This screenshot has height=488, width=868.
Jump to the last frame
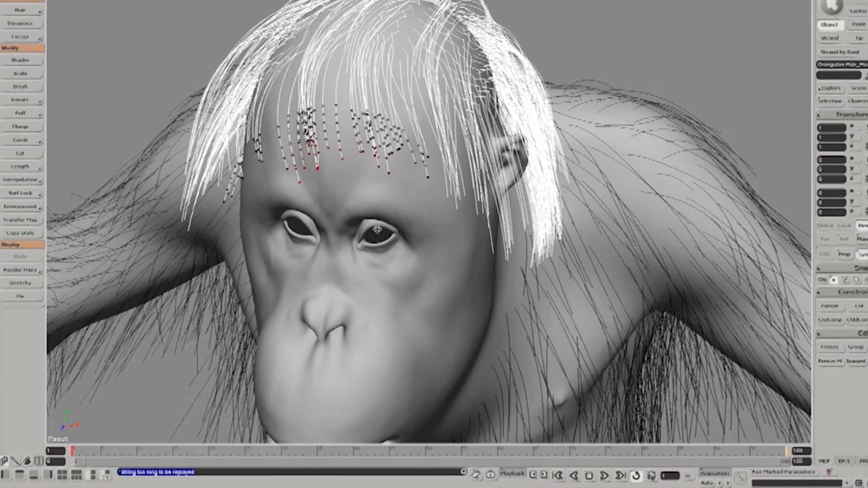(620, 475)
